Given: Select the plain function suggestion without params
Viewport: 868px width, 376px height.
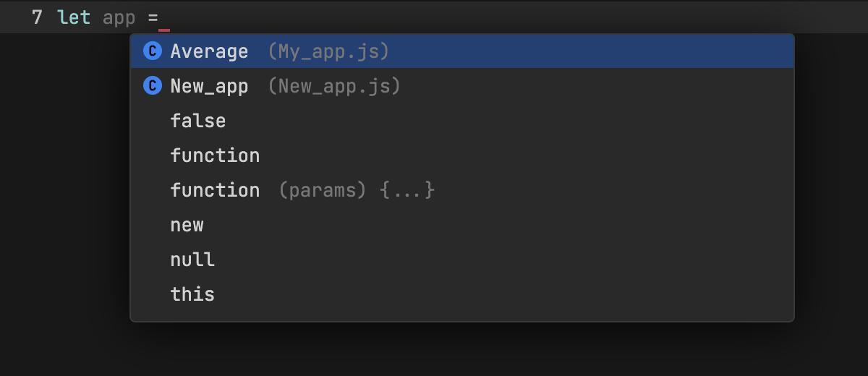Looking at the screenshot, I should 215,155.
